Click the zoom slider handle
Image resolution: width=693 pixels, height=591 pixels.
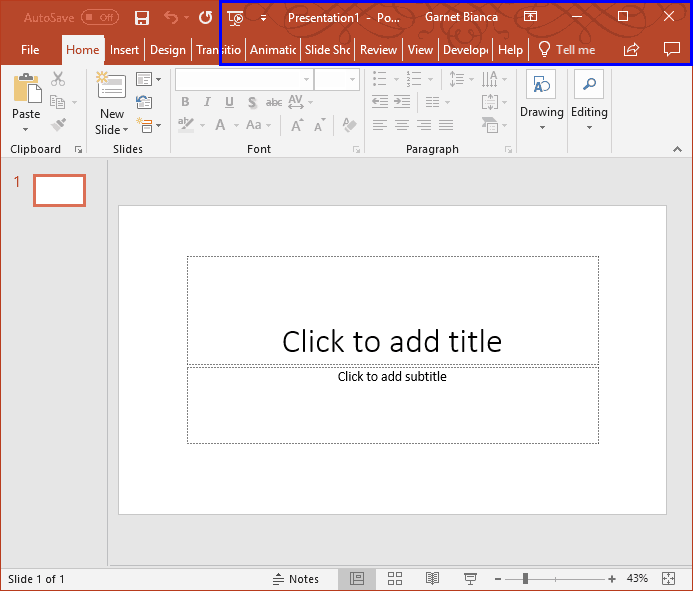click(x=525, y=578)
